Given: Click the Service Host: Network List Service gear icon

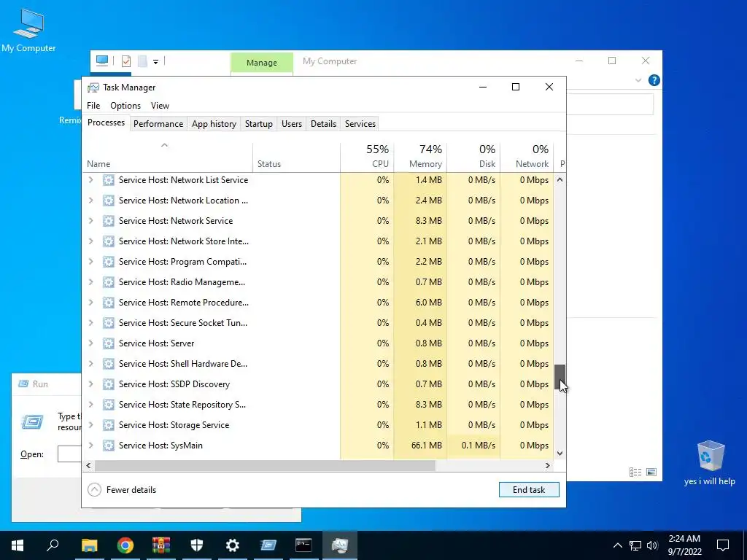Looking at the screenshot, I should click(x=109, y=180).
